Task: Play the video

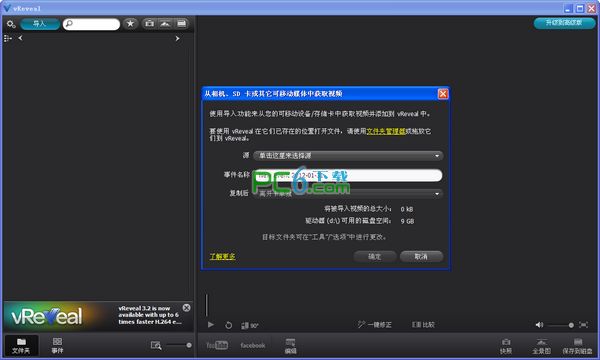Action: pos(210,325)
